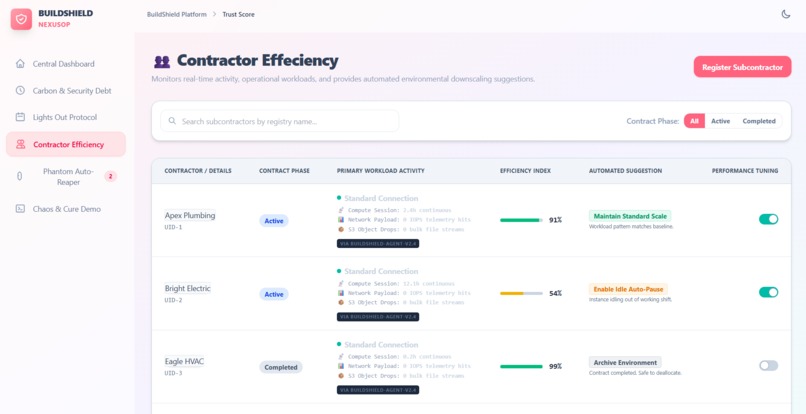
Task: Click Trust Score breadcrumb
Action: 239,14
